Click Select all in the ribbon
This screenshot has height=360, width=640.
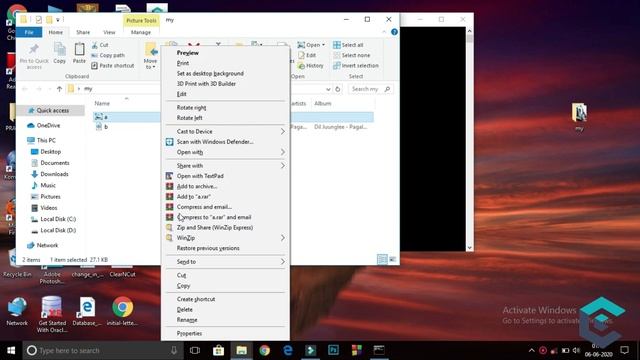(x=348, y=45)
